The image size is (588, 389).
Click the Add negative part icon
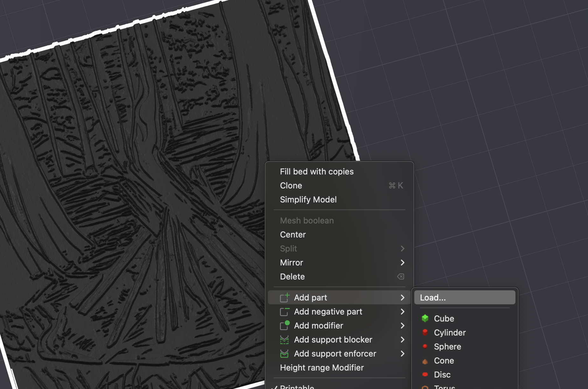(x=285, y=312)
